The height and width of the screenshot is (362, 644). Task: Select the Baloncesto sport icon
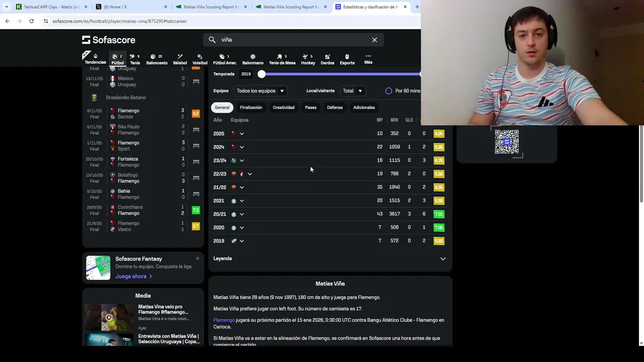[156, 59]
